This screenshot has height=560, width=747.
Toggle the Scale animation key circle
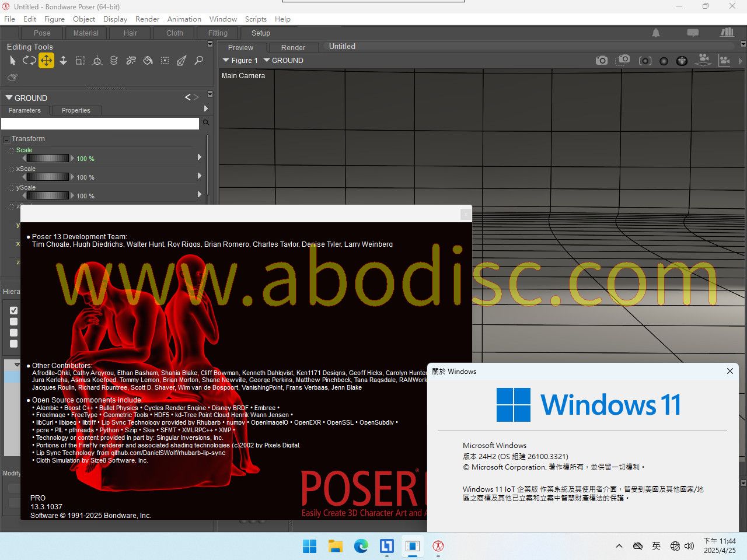11,151
